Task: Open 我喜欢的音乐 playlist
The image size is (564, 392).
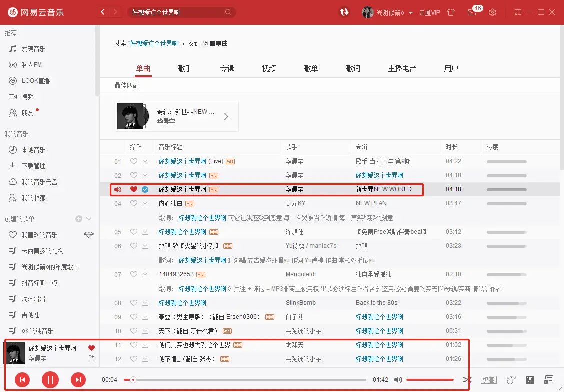Action: click(39, 235)
